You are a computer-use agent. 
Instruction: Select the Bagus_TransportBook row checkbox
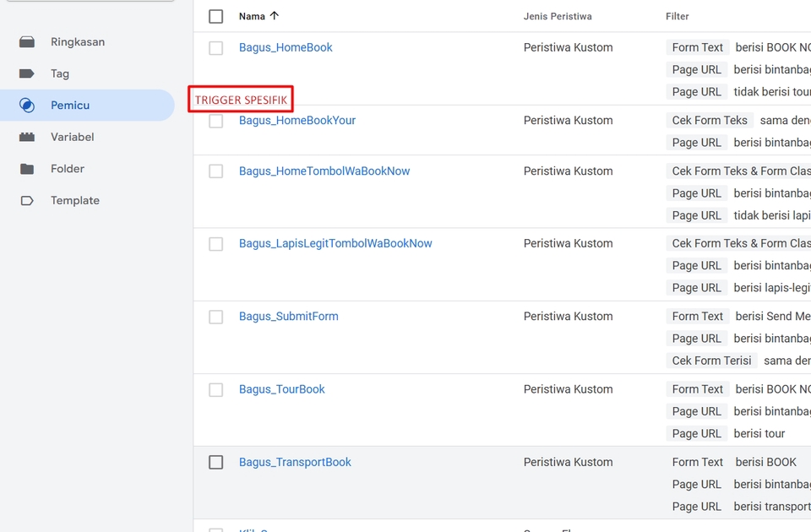[x=216, y=463]
